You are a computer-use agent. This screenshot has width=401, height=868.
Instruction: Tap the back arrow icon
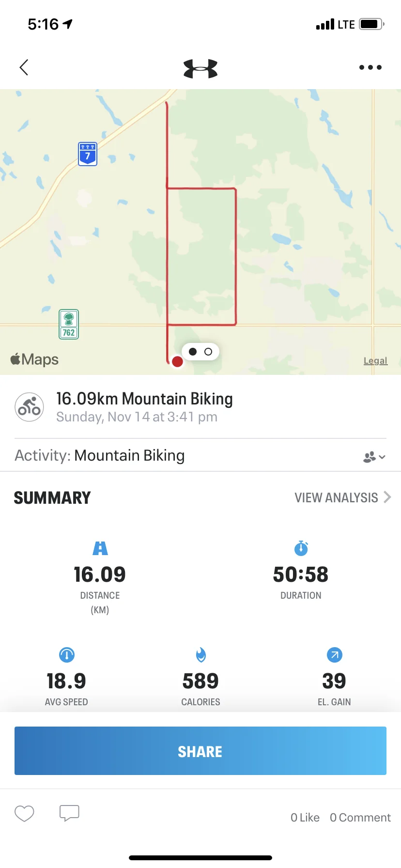click(x=24, y=67)
